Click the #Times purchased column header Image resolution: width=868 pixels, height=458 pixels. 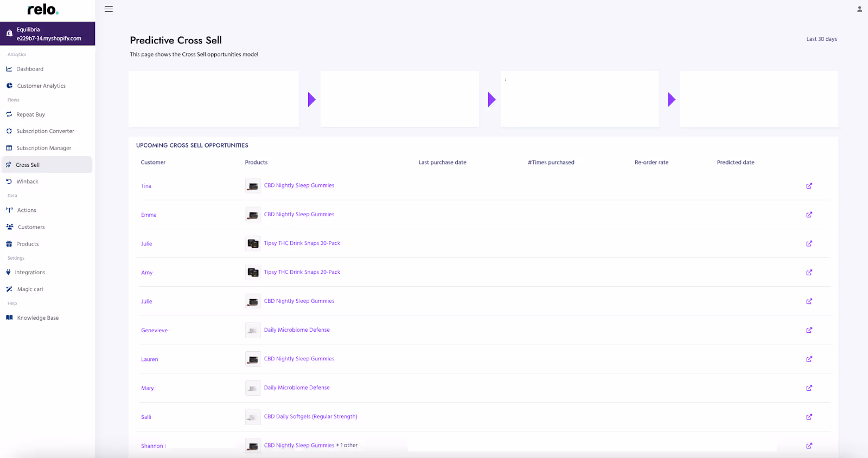(551, 162)
